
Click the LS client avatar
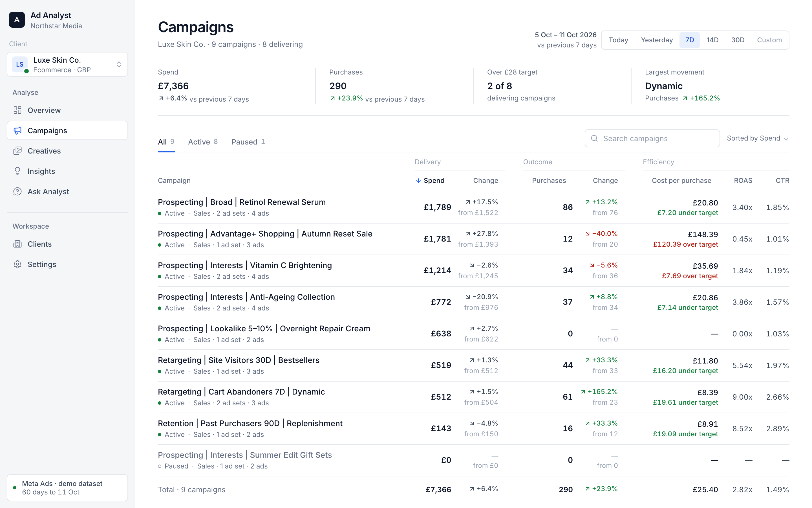pyautogui.click(x=19, y=64)
